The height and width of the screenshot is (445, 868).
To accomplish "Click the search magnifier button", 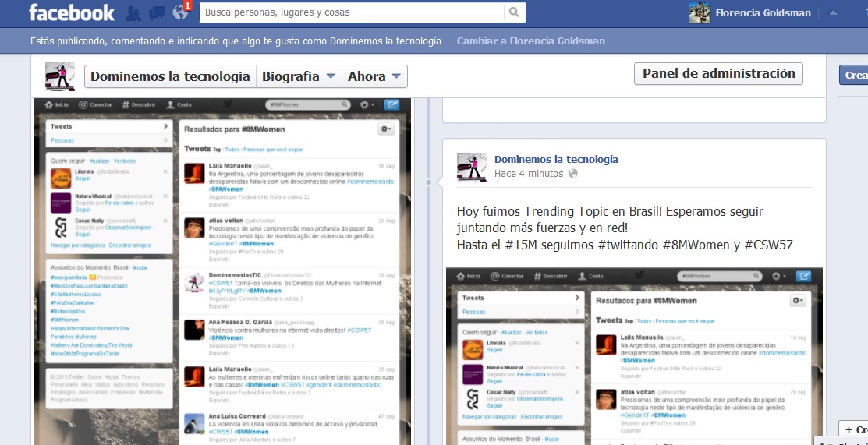I will click(514, 12).
